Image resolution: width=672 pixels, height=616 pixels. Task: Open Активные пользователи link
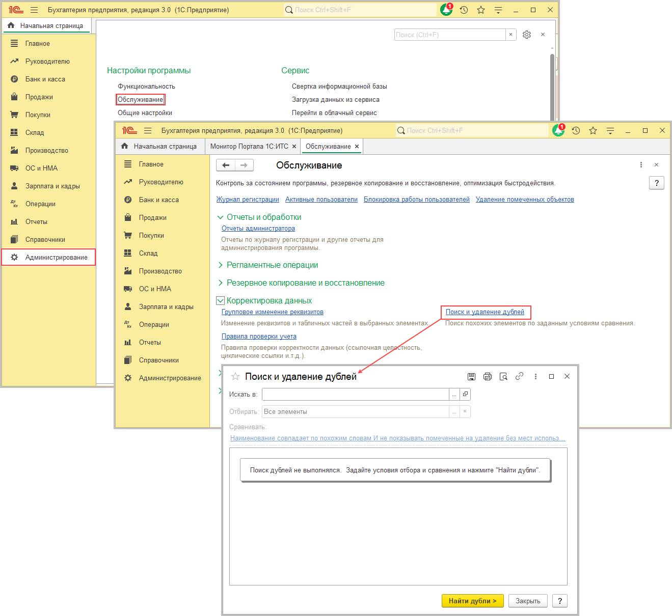tap(321, 199)
